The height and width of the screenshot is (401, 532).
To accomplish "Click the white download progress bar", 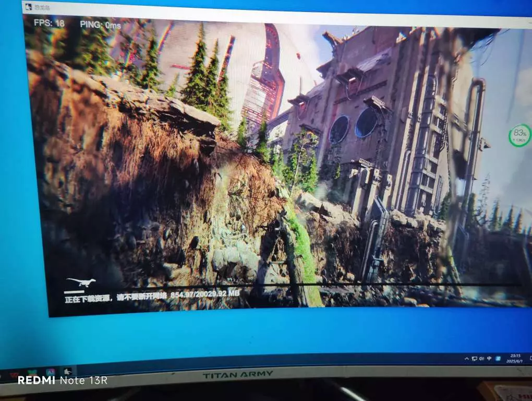I will click(x=74, y=292).
